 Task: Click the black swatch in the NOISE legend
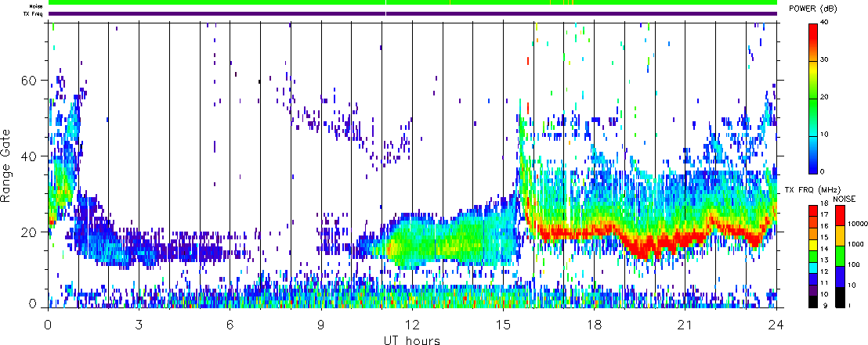841,297
